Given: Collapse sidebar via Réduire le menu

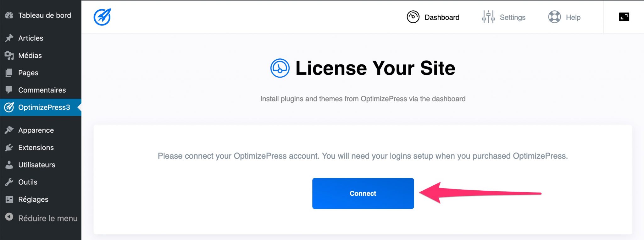Looking at the screenshot, I should click(41, 218).
